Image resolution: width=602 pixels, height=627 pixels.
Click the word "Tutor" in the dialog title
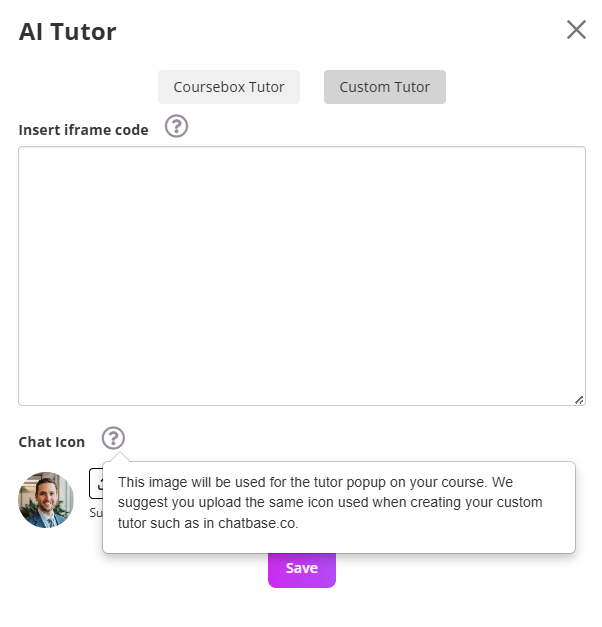tap(87, 32)
